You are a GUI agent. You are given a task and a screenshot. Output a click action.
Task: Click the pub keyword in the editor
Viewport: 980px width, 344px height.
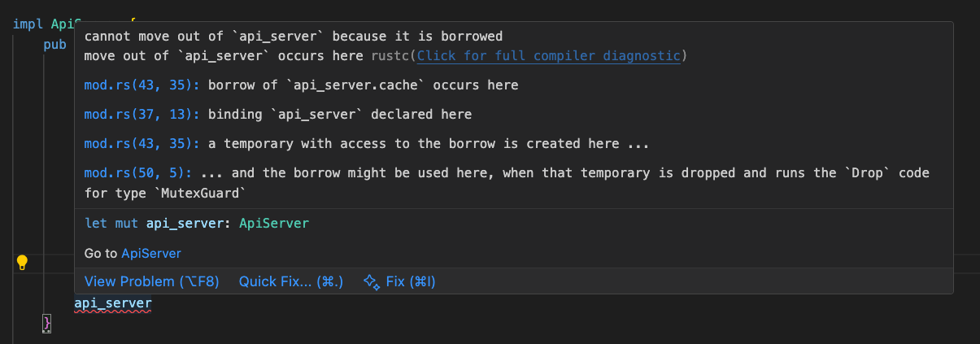coord(55,45)
